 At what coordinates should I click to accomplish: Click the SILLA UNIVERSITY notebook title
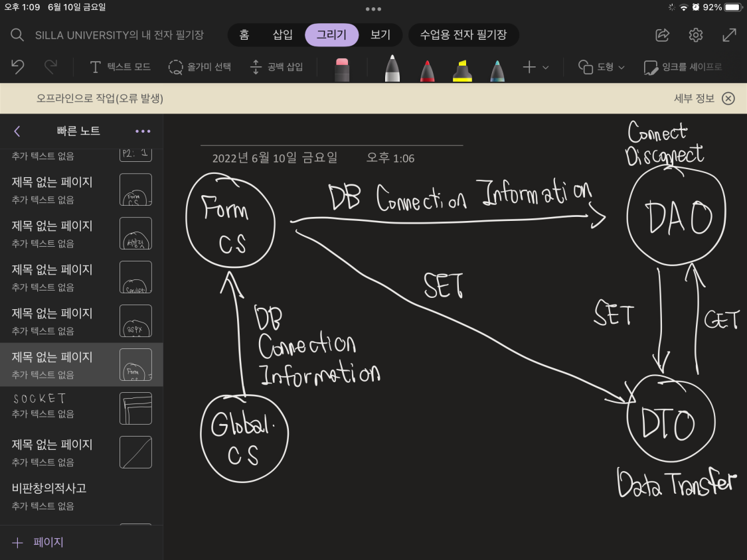click(119, 35)
